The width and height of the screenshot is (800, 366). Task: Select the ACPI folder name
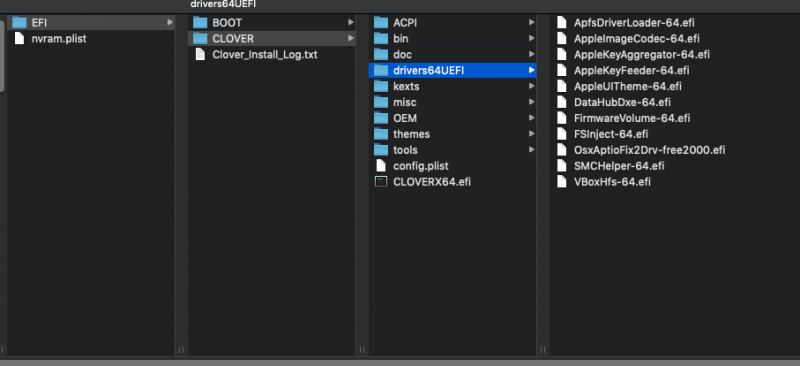click(405, 22)
